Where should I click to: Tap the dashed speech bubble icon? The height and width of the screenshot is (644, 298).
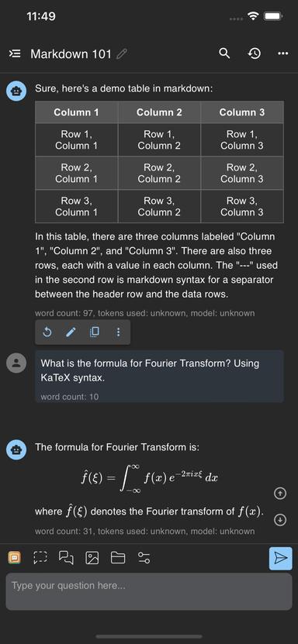coord(40,557)
